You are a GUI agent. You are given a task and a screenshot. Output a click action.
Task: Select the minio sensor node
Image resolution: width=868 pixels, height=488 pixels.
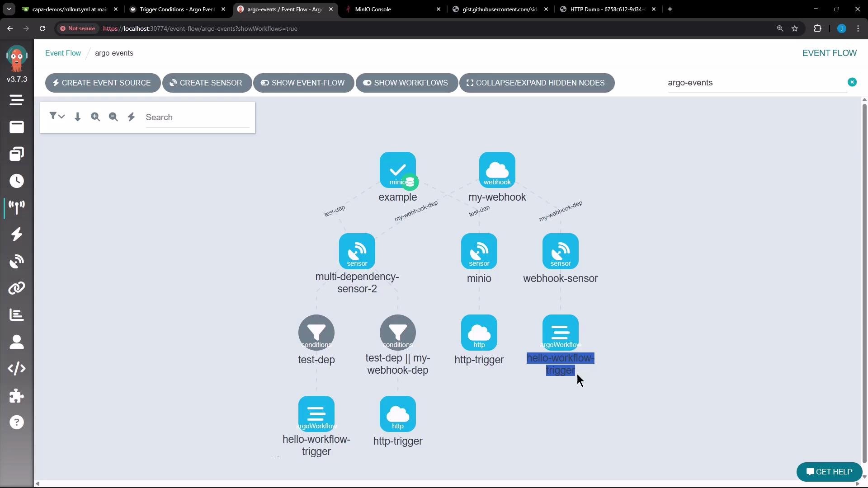(x=479, y=251)
